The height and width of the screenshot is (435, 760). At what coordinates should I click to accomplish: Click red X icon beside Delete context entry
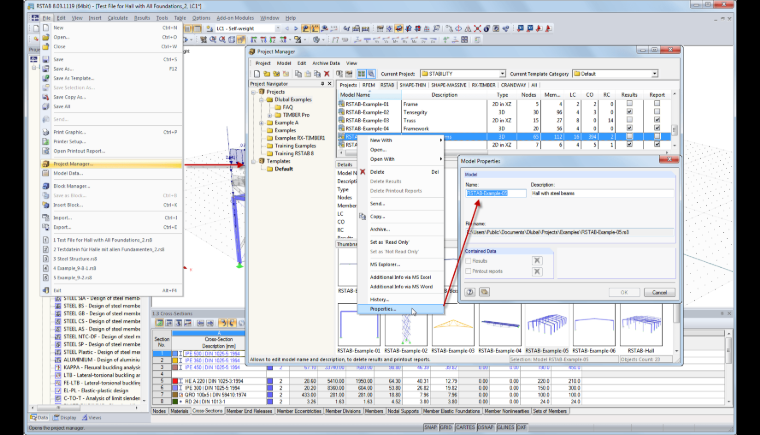(x=363, y=172)
